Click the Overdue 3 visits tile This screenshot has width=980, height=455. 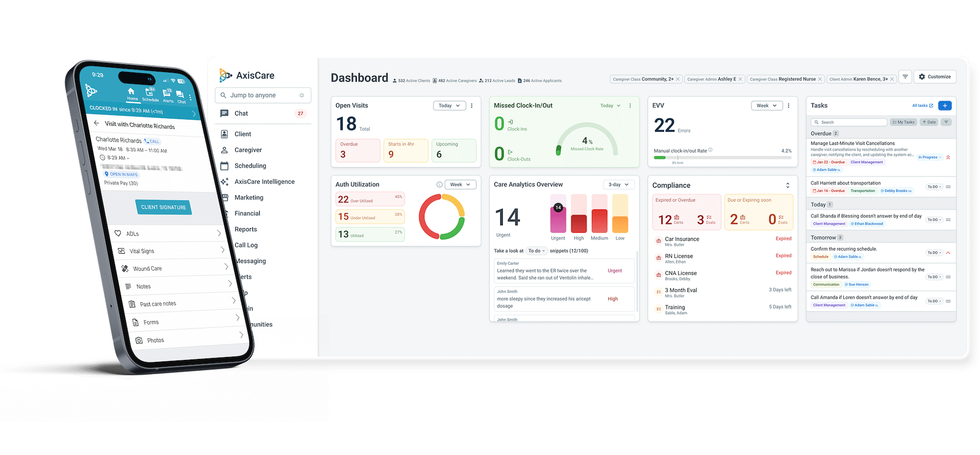coord(358,150)
